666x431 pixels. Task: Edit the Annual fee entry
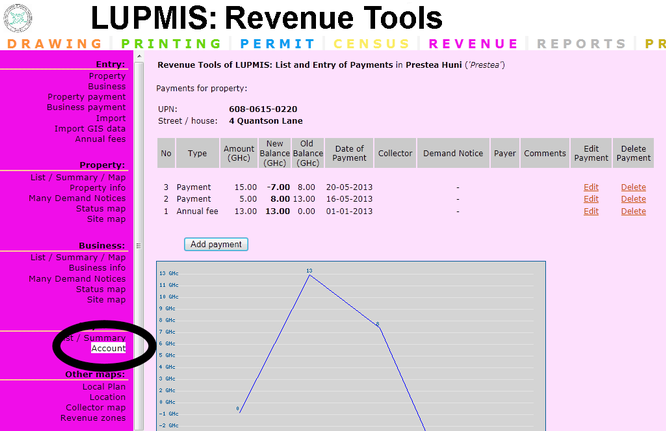pyautogui.click(x=591, y=211)
